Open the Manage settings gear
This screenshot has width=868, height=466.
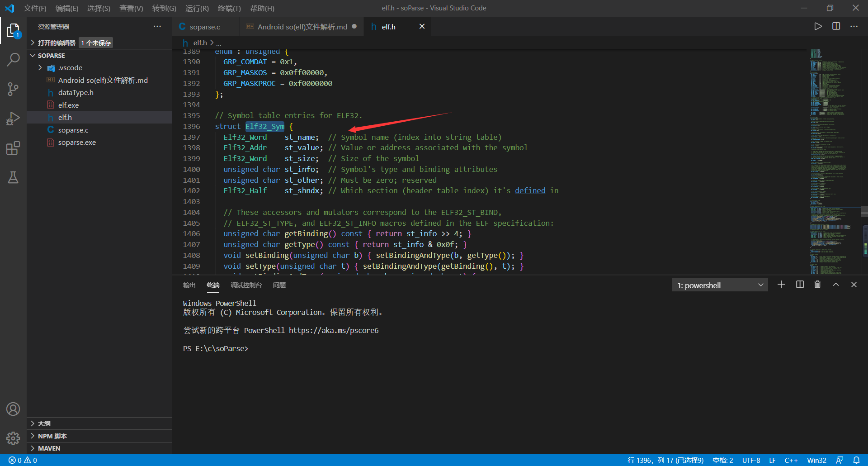tap(13, 438)
